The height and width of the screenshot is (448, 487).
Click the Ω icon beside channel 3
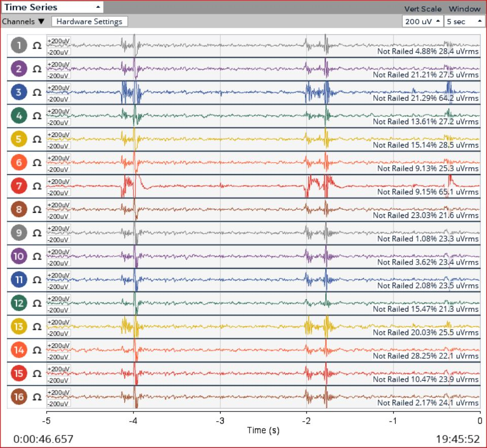(36, 92)
